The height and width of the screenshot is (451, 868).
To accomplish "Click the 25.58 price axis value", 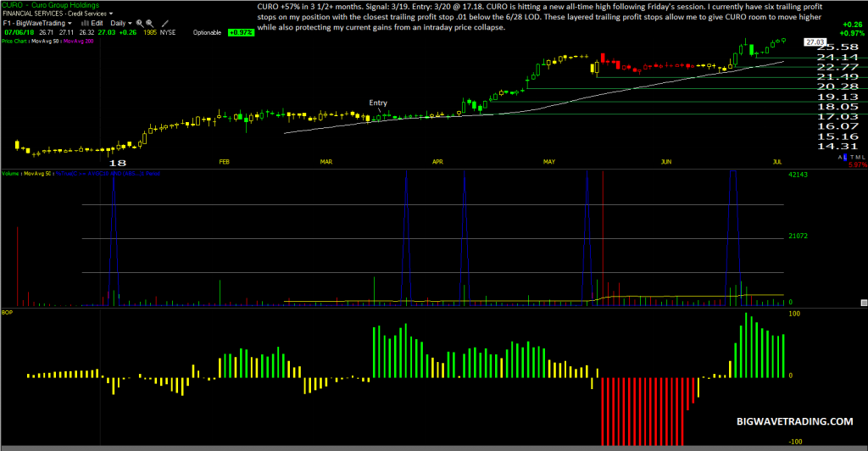I will [837, 47].
